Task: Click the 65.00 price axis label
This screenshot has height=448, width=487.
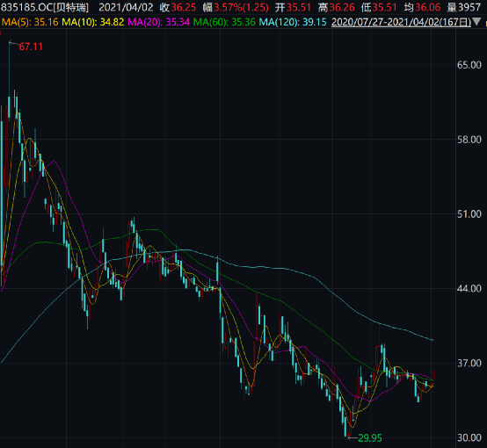Action: click(469, 65)
